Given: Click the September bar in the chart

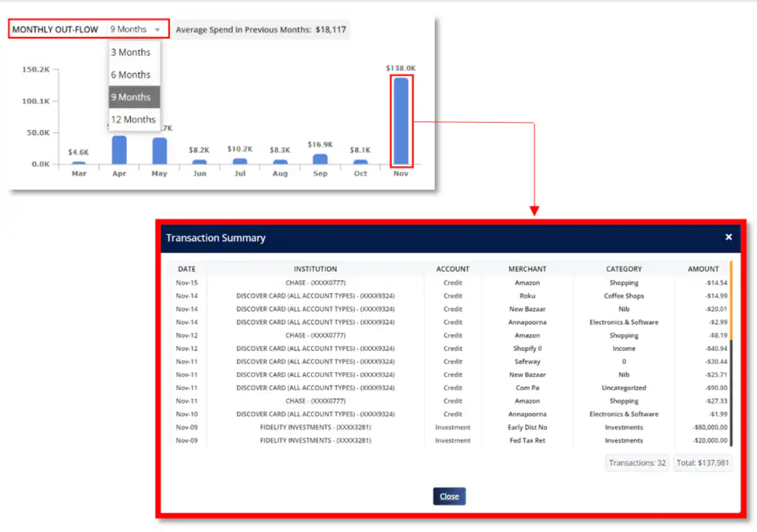Looking at the screenshot, I should coord(320,159).
